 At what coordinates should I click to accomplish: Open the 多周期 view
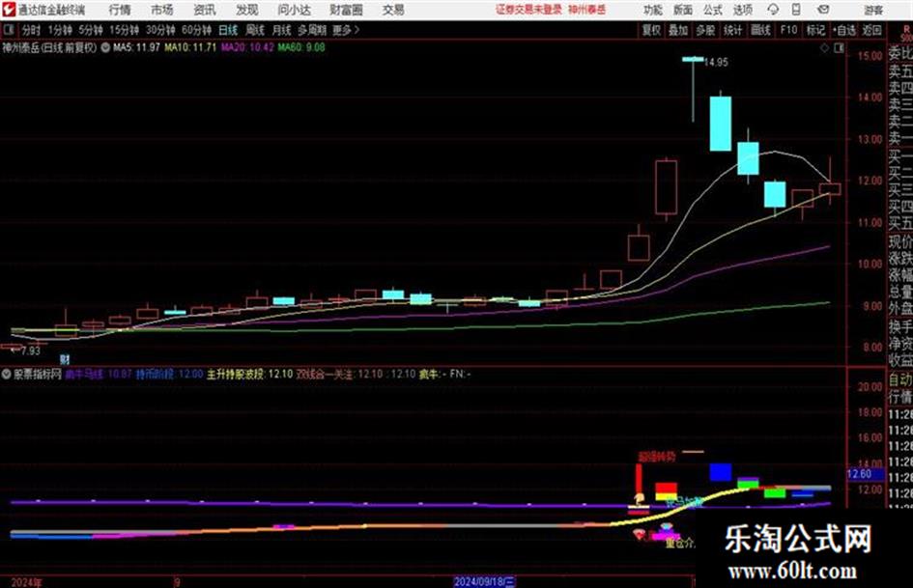[x=312, y=30]
